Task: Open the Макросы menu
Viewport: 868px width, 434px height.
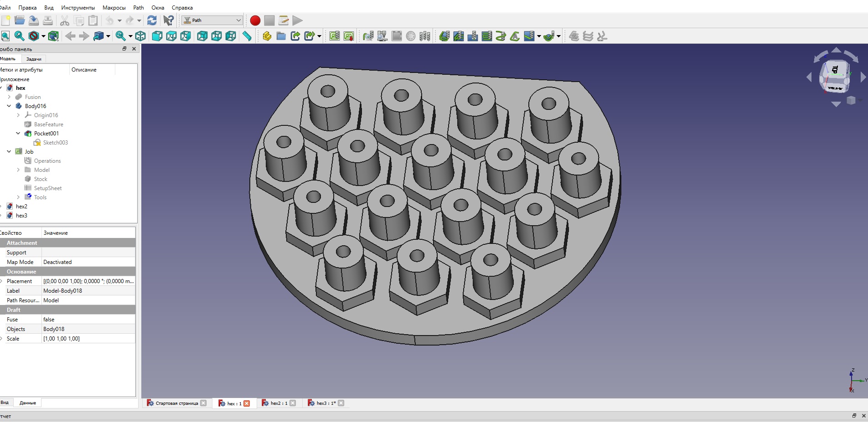Action: (114, 8)
